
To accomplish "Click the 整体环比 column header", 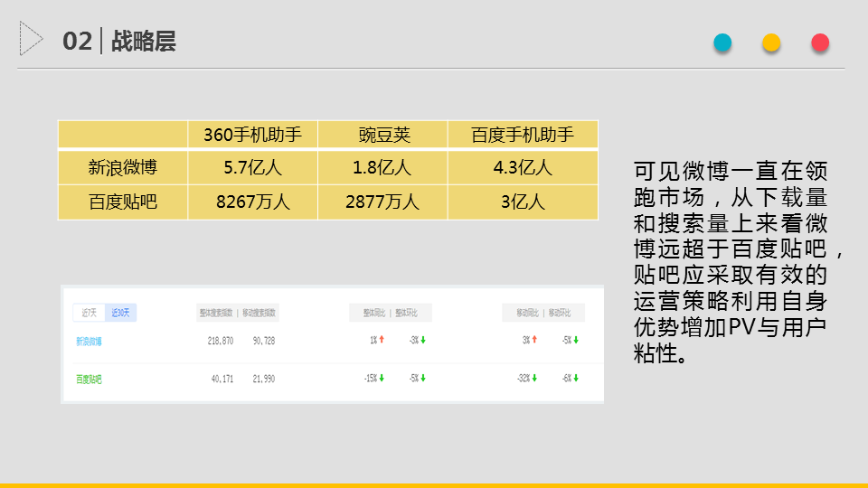I will pyautogui.click(x=406, y=314).
